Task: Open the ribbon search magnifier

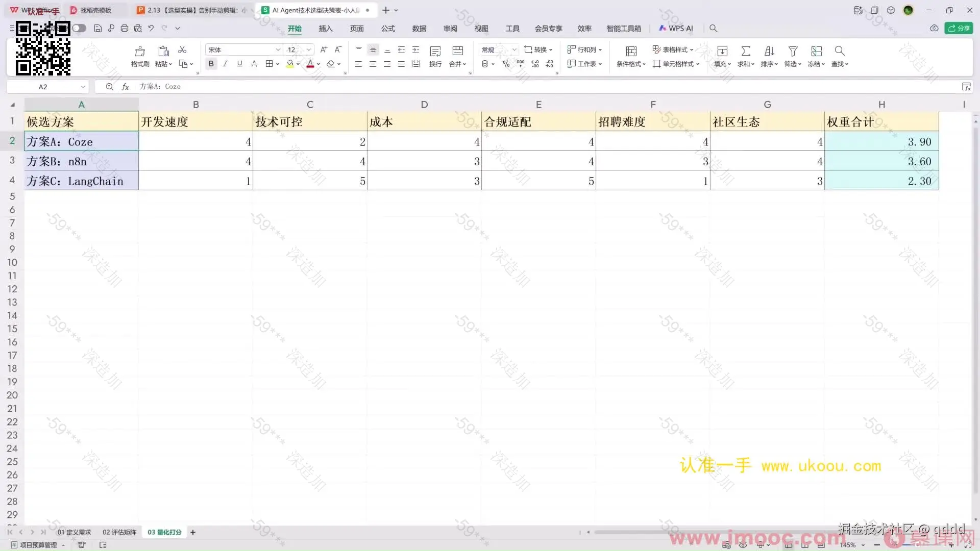Action: [x=714, y=28]
